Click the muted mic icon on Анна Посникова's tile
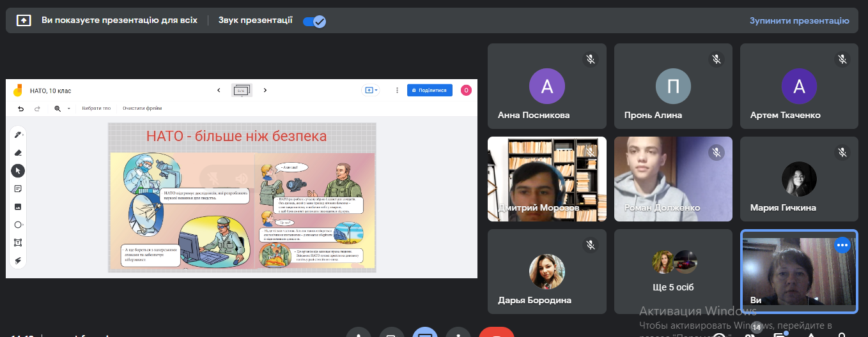The height and width of the screenshot is (337, 868). click(x=591, y=59)
